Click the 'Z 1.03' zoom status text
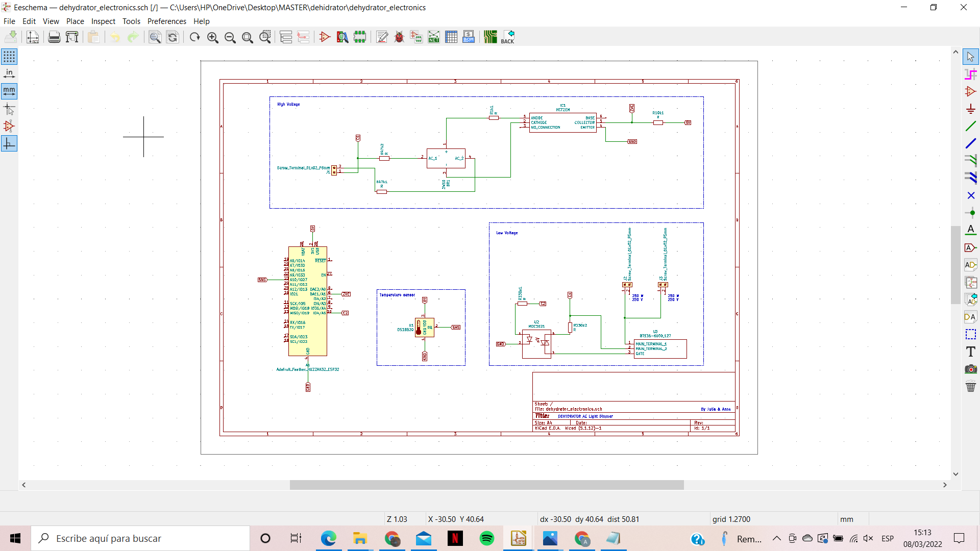The width and height of the screenshot is (980, 551). pyautogui.click(x=397, y=519)
